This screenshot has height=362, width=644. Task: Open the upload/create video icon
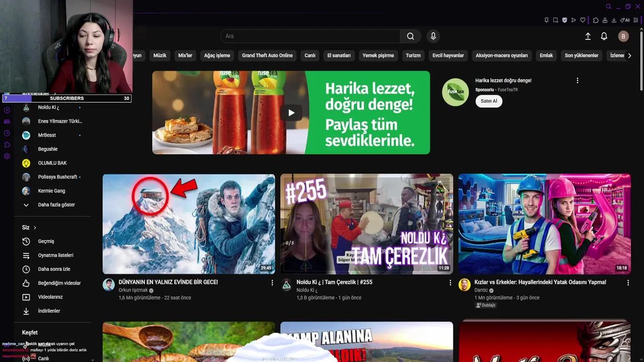pyautogui.click(x=588, y=36)
